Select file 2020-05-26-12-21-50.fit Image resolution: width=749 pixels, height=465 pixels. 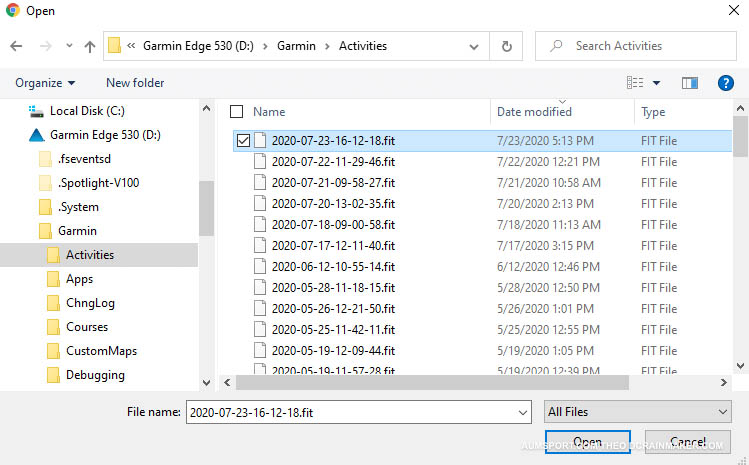point(333,309)
